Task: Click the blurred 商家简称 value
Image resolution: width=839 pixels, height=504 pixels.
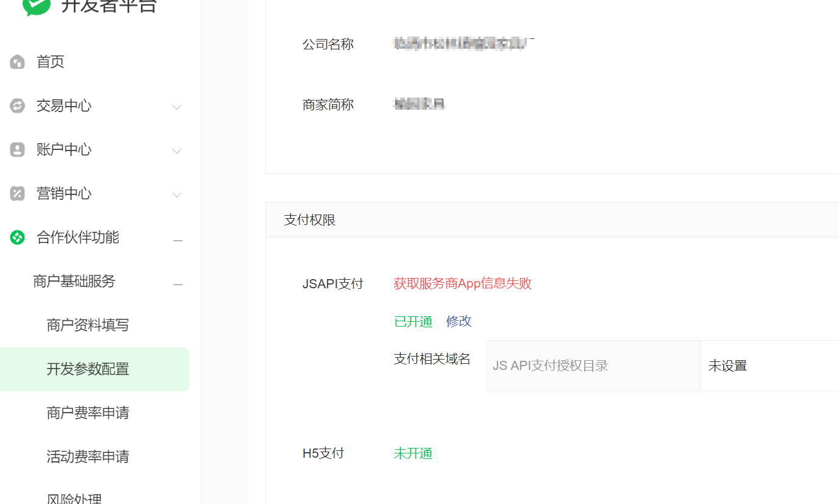Action: click(419, 104)
